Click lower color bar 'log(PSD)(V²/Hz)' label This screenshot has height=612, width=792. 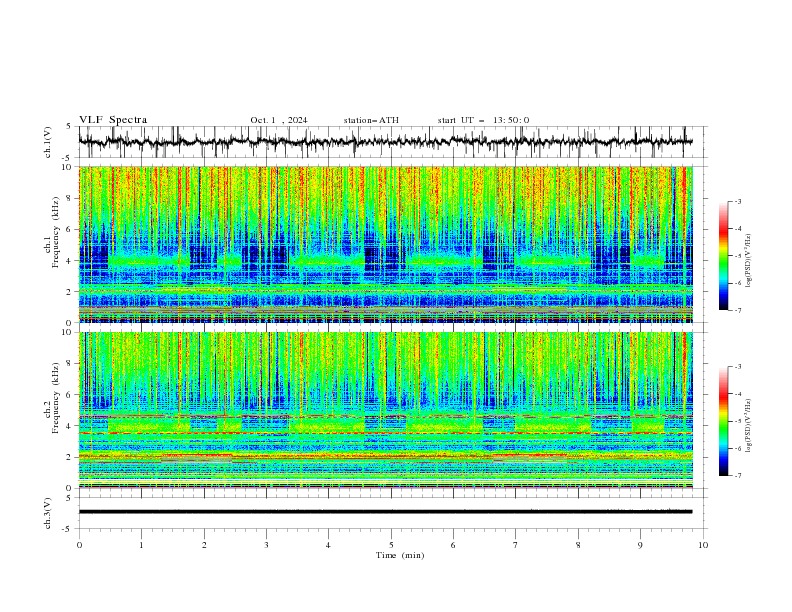[748, 425]
